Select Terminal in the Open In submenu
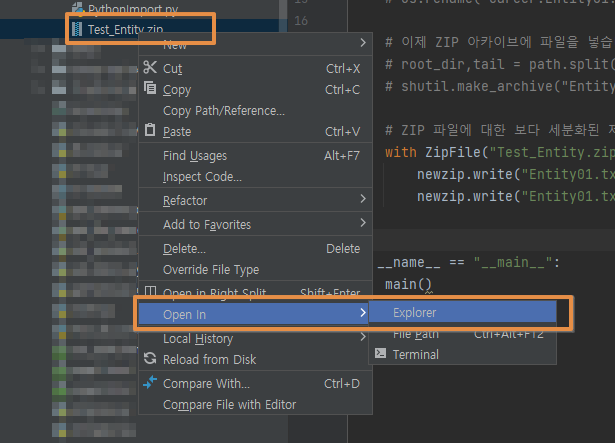This screenshot has width=615, height=443. coord(462,354)
